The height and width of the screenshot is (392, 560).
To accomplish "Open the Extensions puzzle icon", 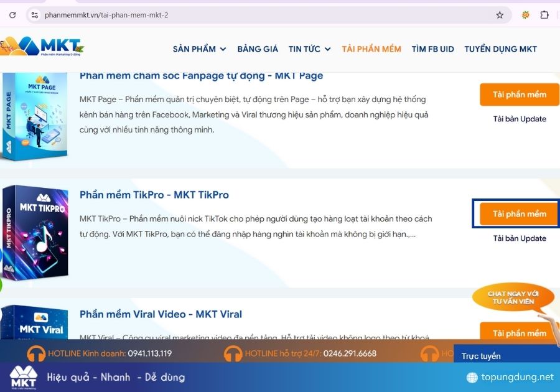I will (x=544, y=15).
